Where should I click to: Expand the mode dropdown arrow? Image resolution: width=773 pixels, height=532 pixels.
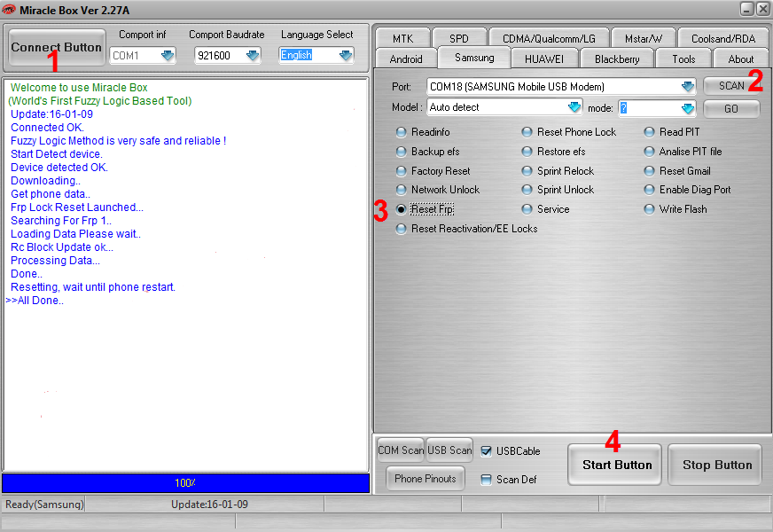[x=688, y=108]
